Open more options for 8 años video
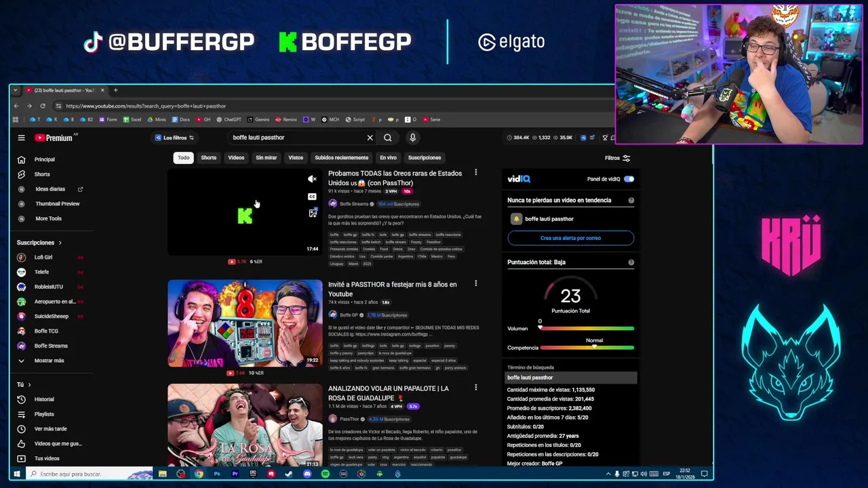Image resolution: width=868 pixels, height=488 pixels. 475,283
